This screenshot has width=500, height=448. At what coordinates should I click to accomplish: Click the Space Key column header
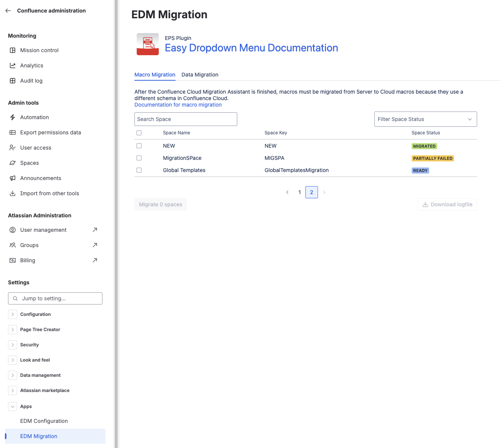pyautogui.click(x=276, y=133)
